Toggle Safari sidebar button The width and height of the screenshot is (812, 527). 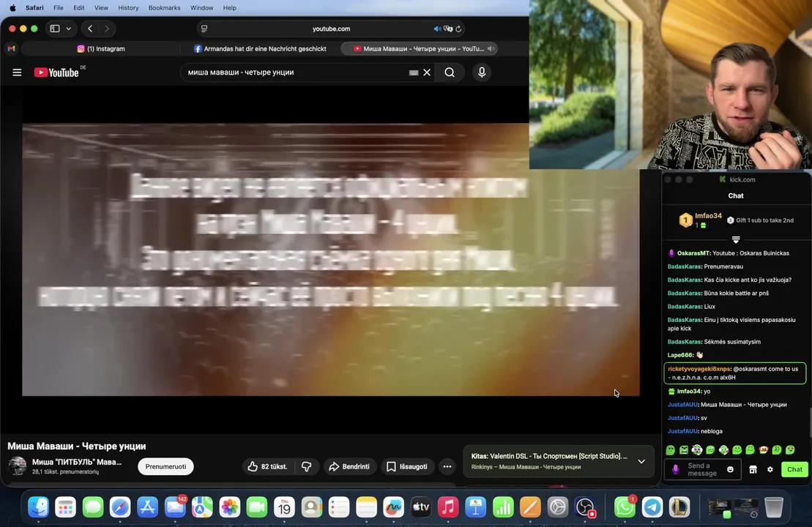pyautogui.click(x=55, y=29)
